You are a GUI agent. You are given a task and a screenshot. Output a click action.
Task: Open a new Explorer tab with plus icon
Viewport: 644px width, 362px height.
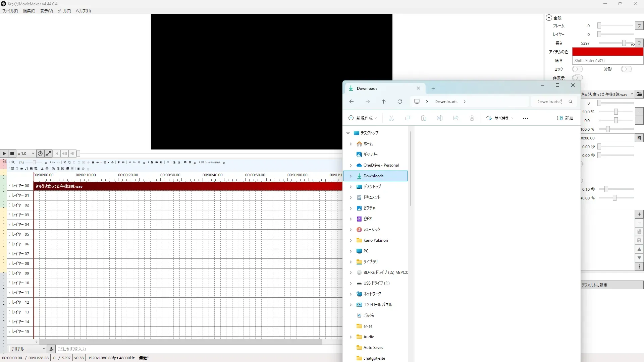tap(433, 88)
